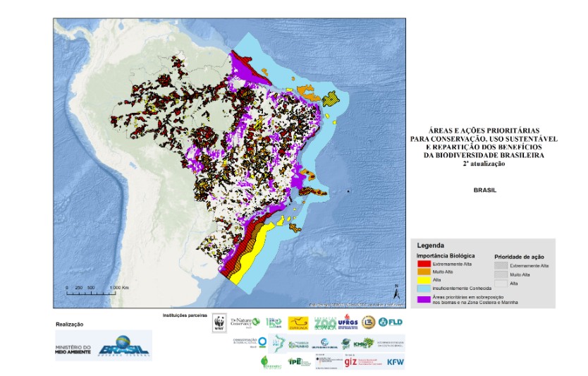The height and width of the screenshot is (376, 588).
Task: Click the north arrow on the map
Action: [397, 292]
